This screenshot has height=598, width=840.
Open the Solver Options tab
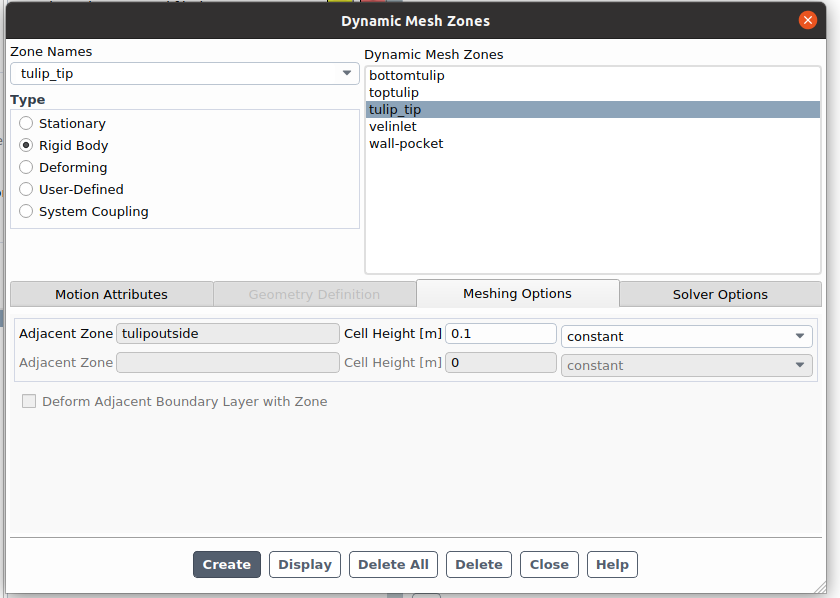pos(719,294)
